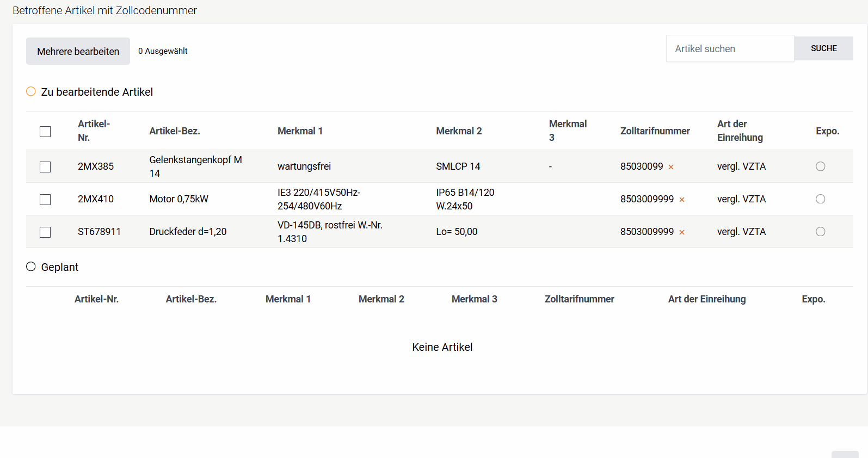Click the SUCHE search button
This screenshot has width=868, height=458.
(823, 48)
